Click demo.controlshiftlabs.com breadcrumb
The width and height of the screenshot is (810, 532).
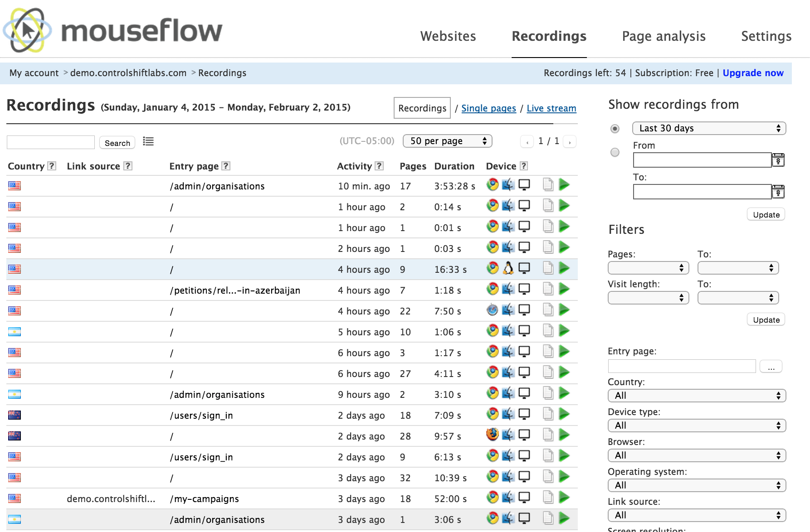(128, 73)
